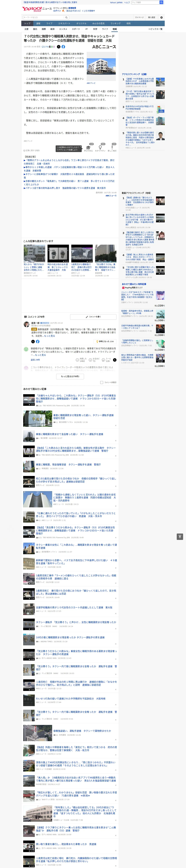
Task: Click the magnifier button of the keyword search box
Action: [66, 17]
